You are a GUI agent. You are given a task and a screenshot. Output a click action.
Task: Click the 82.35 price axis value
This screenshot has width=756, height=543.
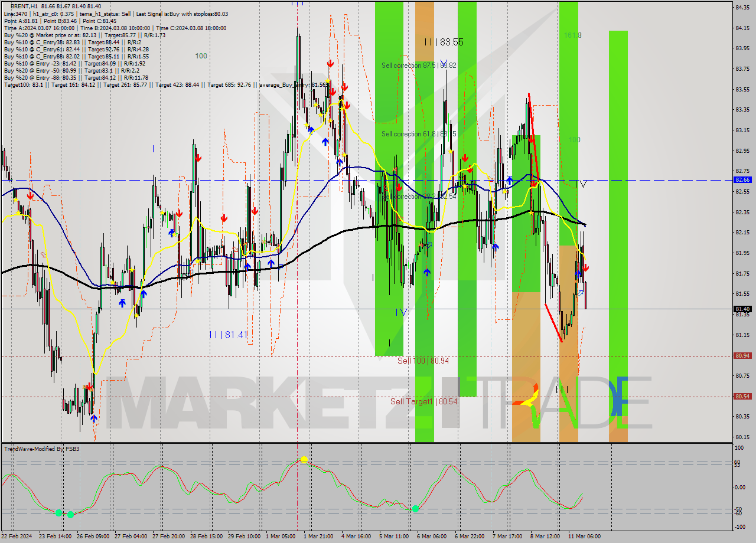click(x=742, y=212)
